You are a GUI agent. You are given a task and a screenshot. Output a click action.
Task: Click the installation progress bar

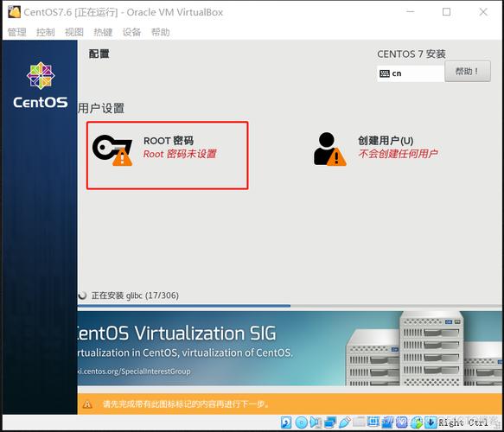pyautogui.click(x=290, y=306)
